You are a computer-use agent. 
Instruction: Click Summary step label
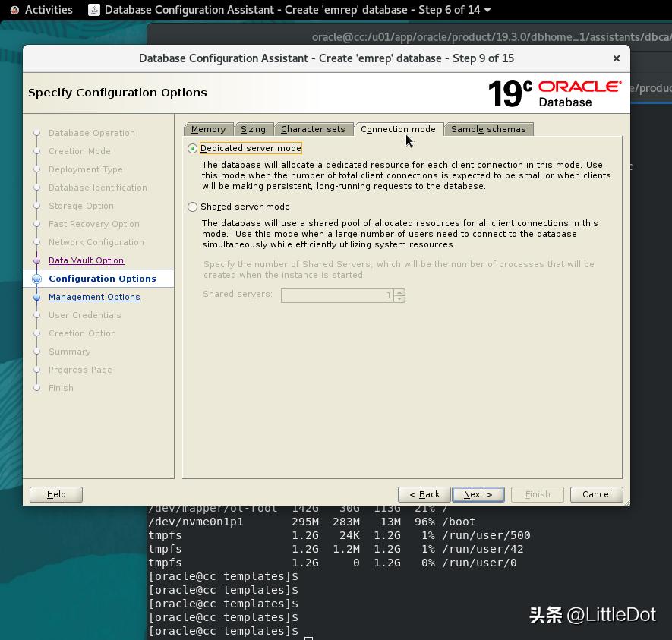[x=69, y=352]
